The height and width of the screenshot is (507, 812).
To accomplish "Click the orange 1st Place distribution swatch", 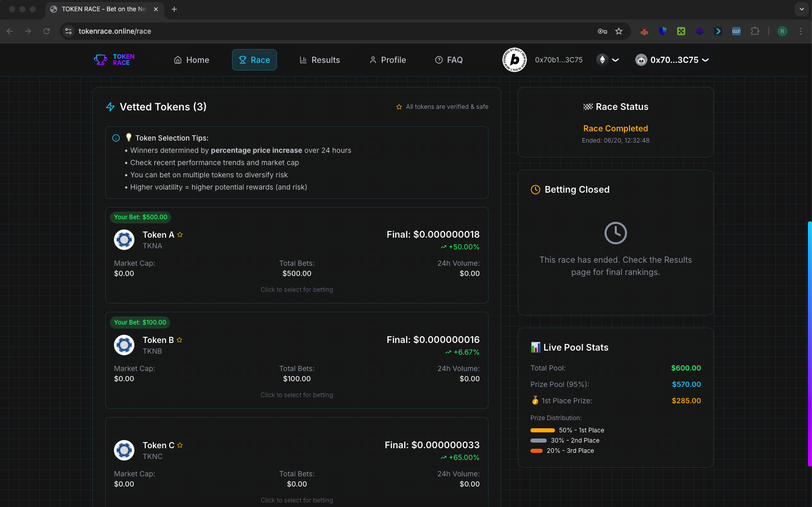I will pyautogui.click(x=543, y=430).
